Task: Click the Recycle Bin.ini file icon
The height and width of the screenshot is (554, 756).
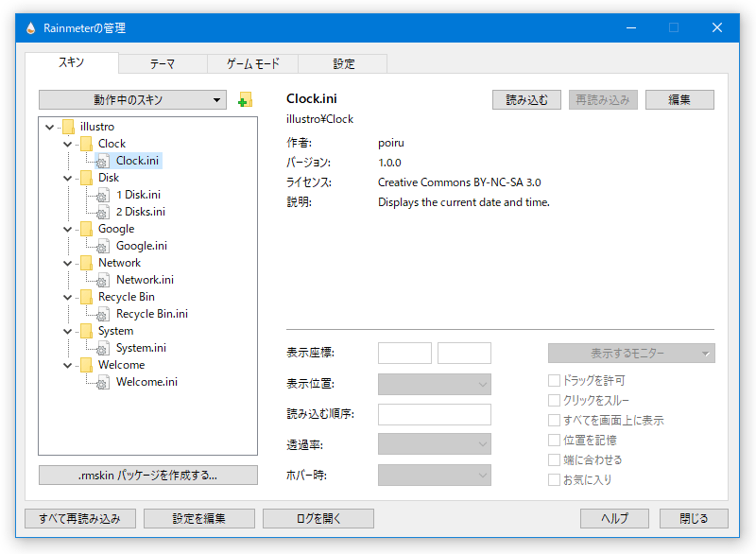Action: pyautogui.click(x=103, y=314)
